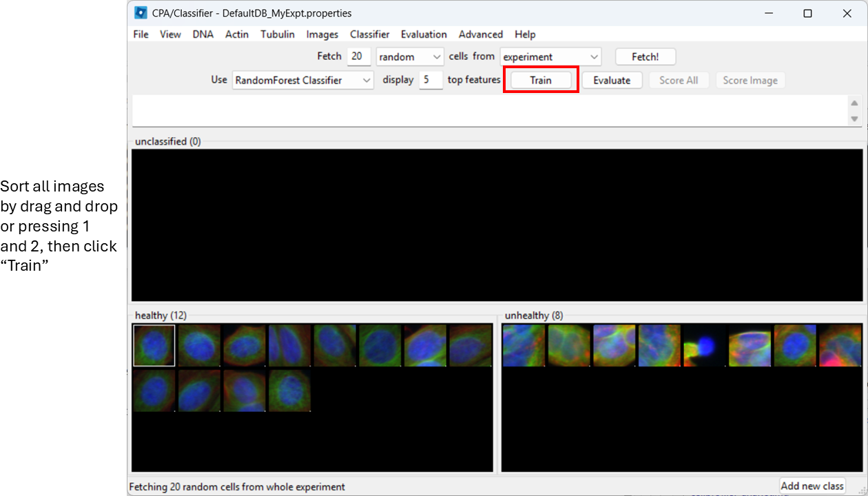Open the Classifier menu

coord(369,34)
